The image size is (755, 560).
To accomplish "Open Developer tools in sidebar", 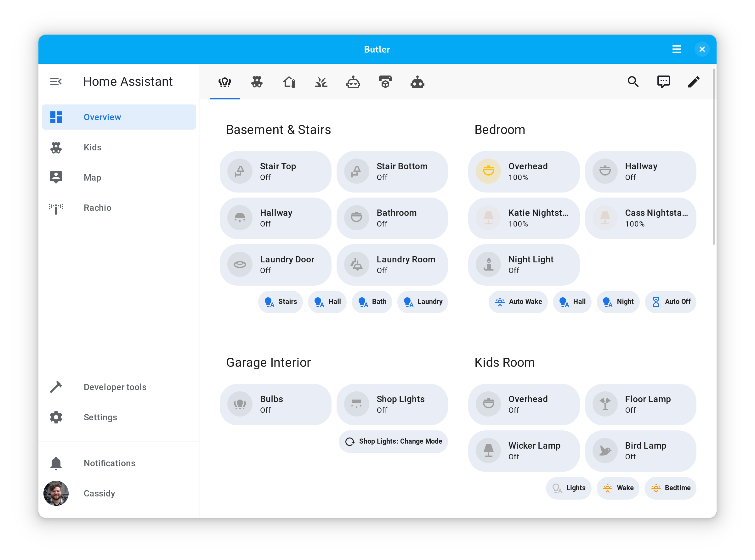I will tap(115, 387).
